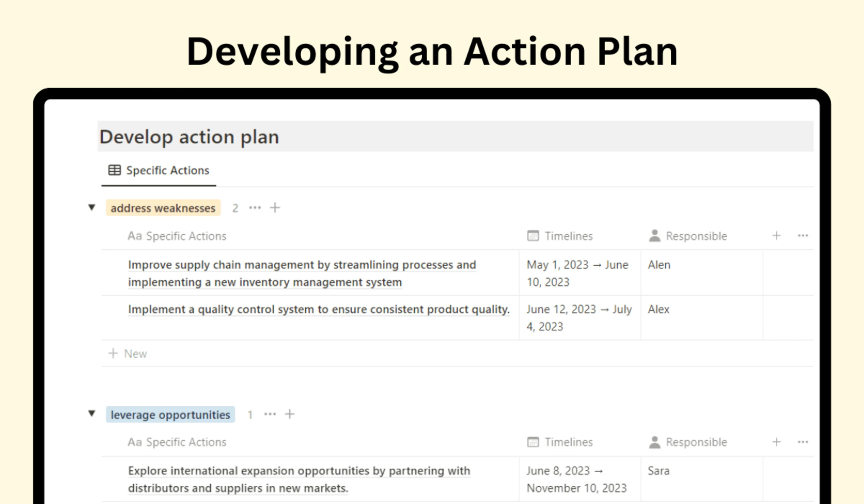Expand options for leverage opportunities via ellipsis
Viewport: 864px width, 504px height.
click(x=270, y=414)
